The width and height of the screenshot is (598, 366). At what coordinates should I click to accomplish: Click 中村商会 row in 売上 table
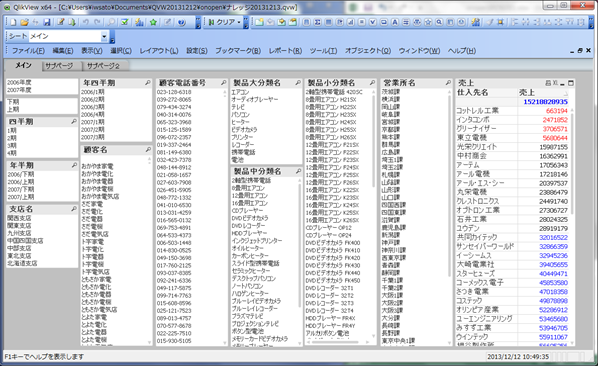click(x=512, y=156)
